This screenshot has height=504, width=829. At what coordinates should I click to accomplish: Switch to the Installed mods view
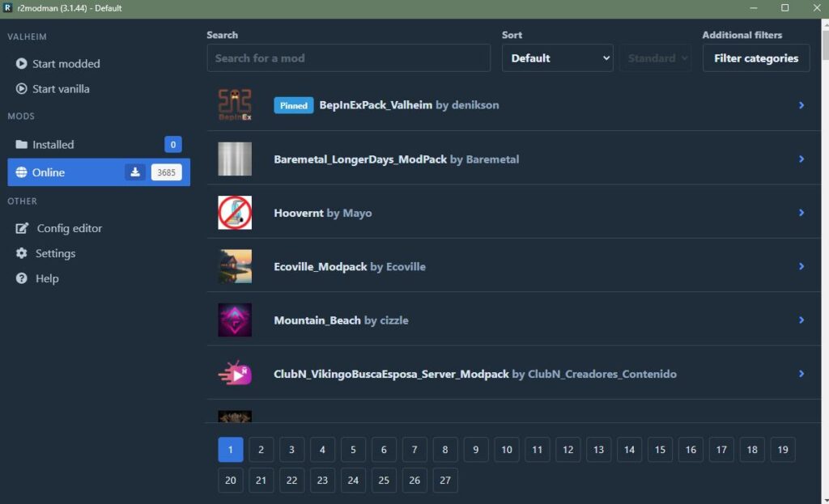(x=53, y=145)
